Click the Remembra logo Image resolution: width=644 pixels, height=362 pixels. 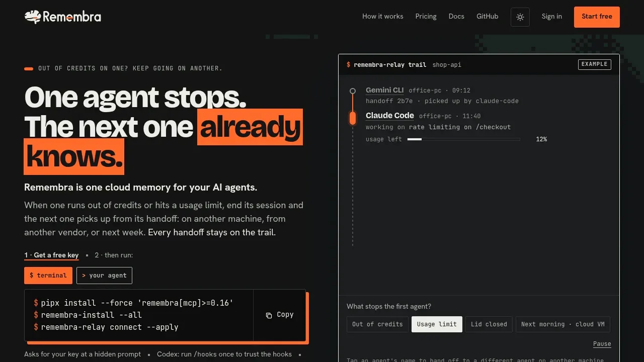click(63, 17)
